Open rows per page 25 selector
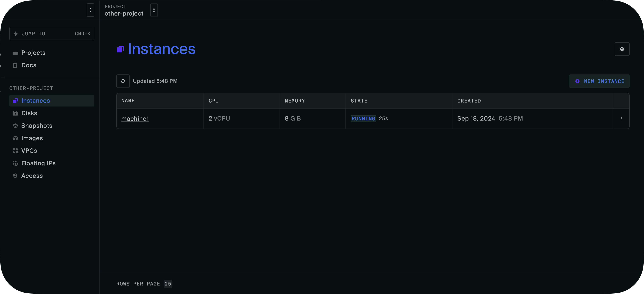This screenshot has width=644, height=294. point(168,284)
